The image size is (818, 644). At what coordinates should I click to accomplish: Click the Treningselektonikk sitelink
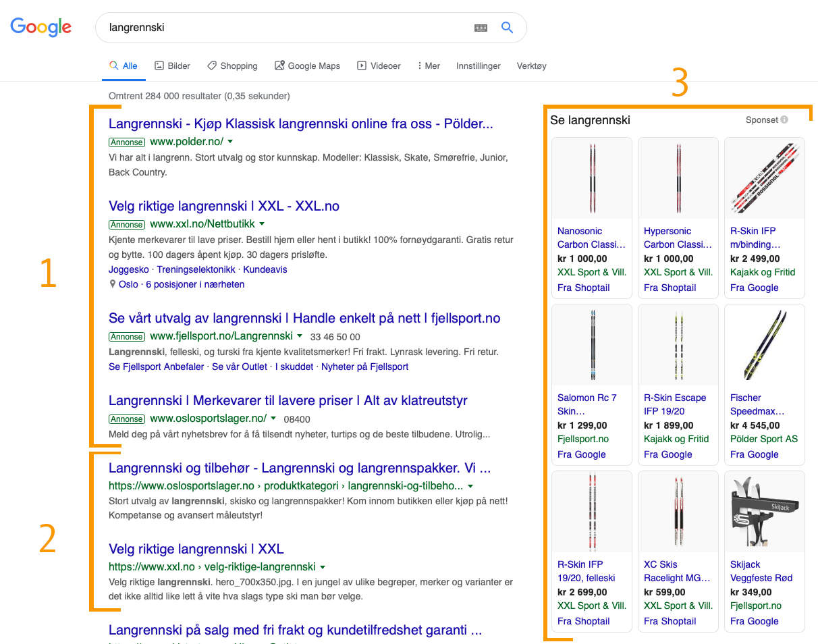(x=197, y=269)
